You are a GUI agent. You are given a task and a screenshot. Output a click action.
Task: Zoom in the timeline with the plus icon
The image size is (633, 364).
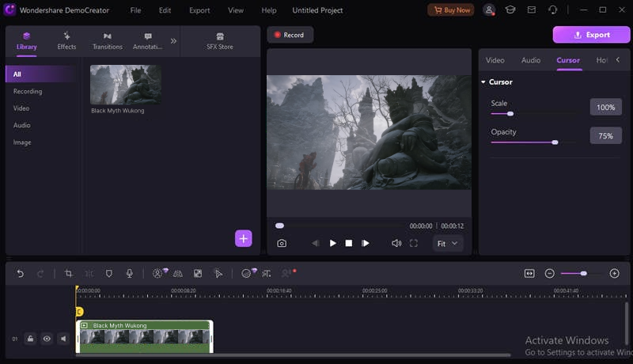pos(615,274)
